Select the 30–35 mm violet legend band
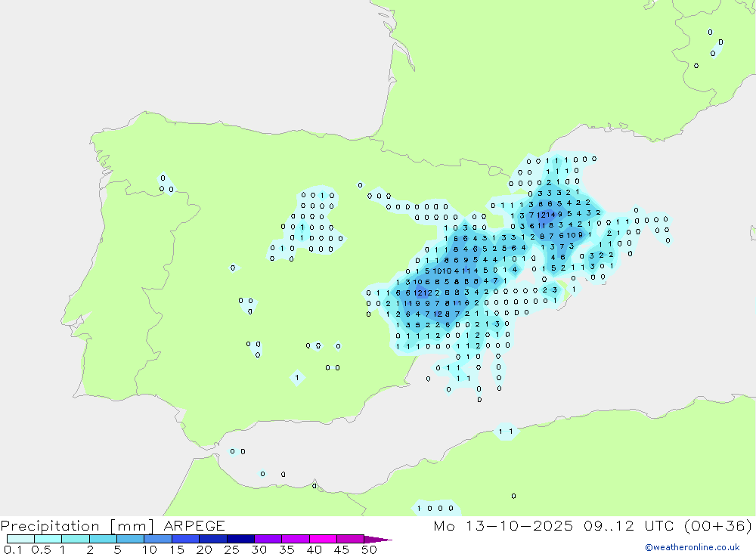756x554 pixels. [268, 539]
